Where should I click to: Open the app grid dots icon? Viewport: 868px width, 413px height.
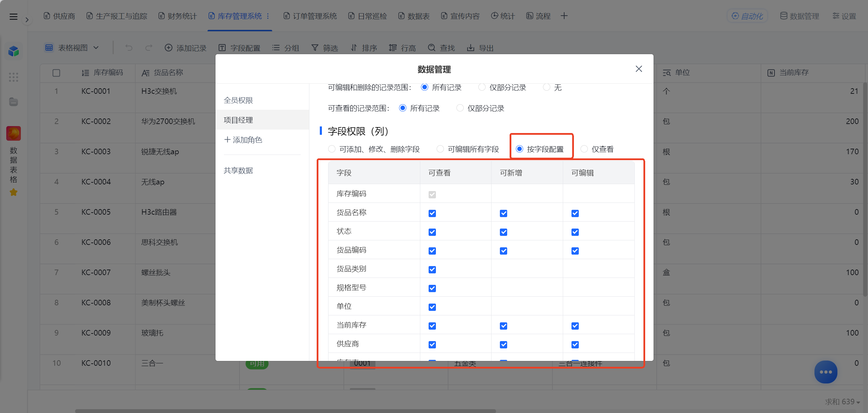(14, 77)
